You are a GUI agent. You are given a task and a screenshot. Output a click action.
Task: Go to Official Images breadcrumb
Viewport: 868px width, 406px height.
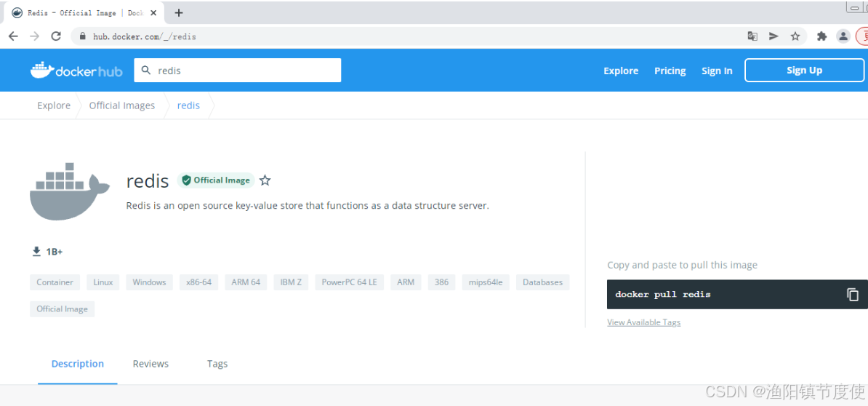pos(122,106)
